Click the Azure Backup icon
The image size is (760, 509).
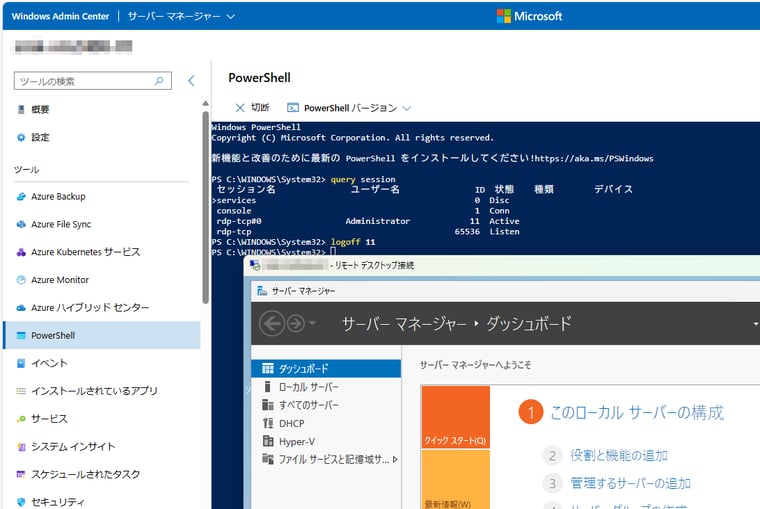click(x=21, y=196)
